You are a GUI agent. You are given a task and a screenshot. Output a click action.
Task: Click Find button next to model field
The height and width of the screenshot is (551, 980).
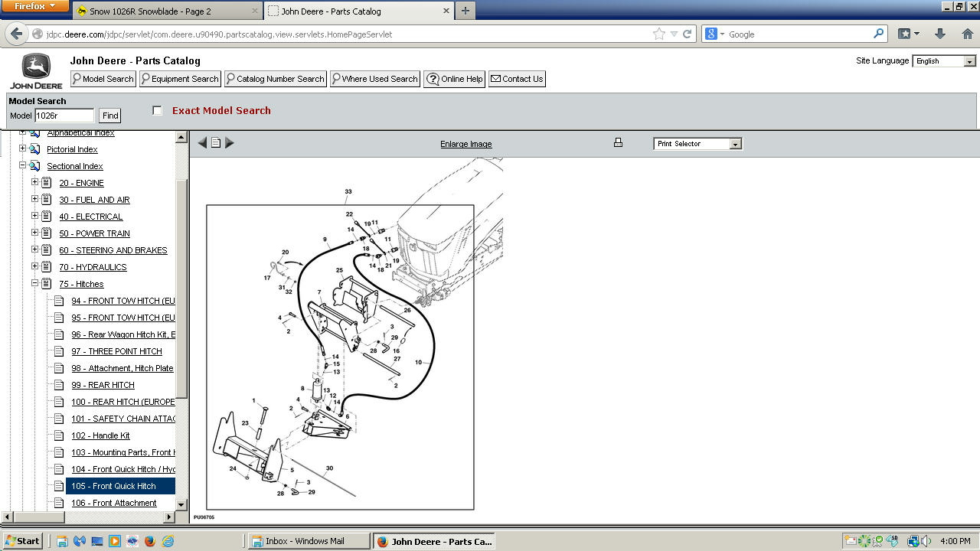[x=110, y=116]
